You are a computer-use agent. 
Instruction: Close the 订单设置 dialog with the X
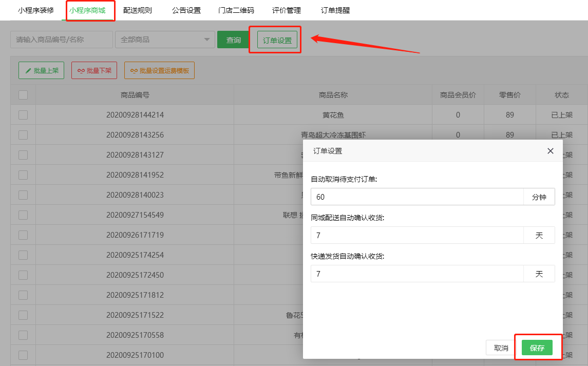pyautogui.click(x=550, y=151)
